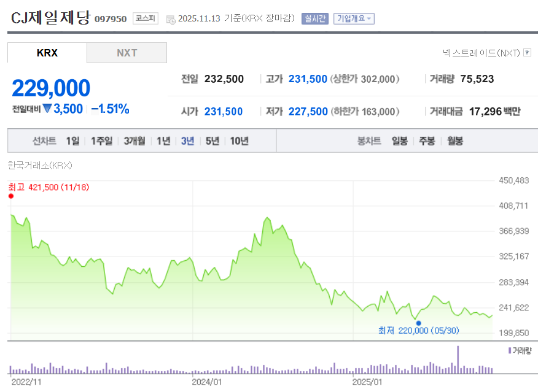538x392 pixels.
Task: Click the 3,500 price change amount
Action: coord(68,109)
